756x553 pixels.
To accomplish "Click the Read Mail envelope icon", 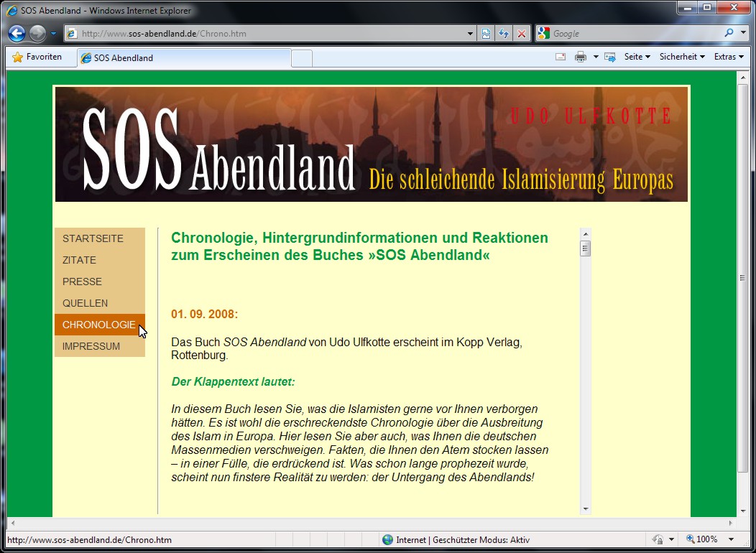I will (x=561, y=57).
